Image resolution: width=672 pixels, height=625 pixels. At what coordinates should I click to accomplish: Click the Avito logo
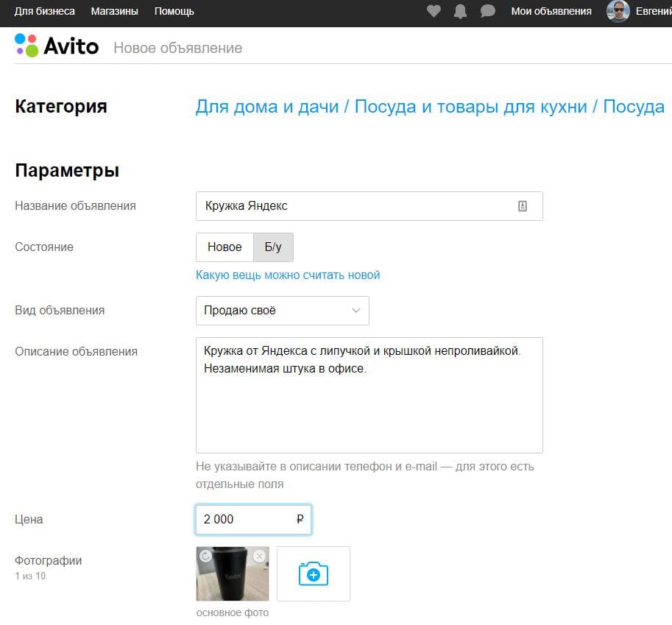(57, 46)
